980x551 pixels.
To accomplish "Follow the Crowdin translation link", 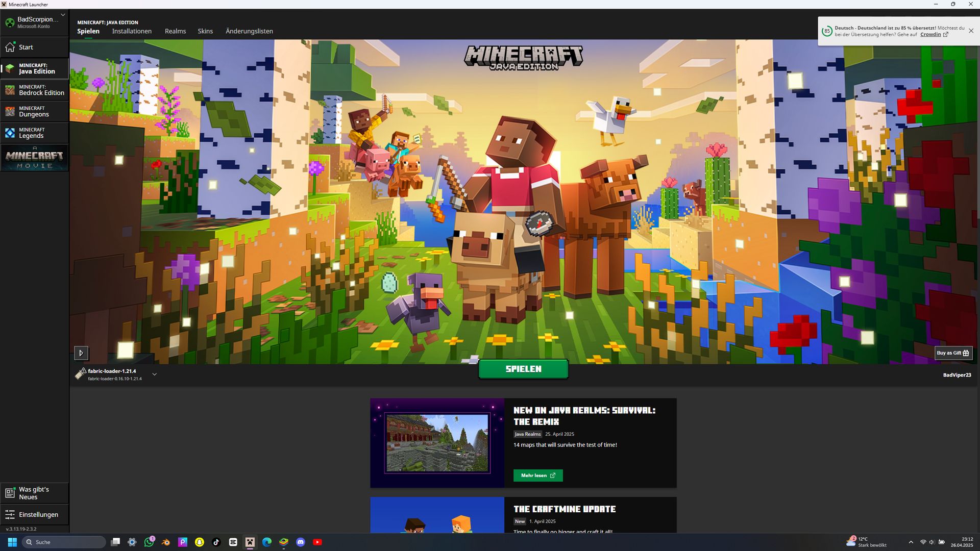I will click(x=930, y=35).
